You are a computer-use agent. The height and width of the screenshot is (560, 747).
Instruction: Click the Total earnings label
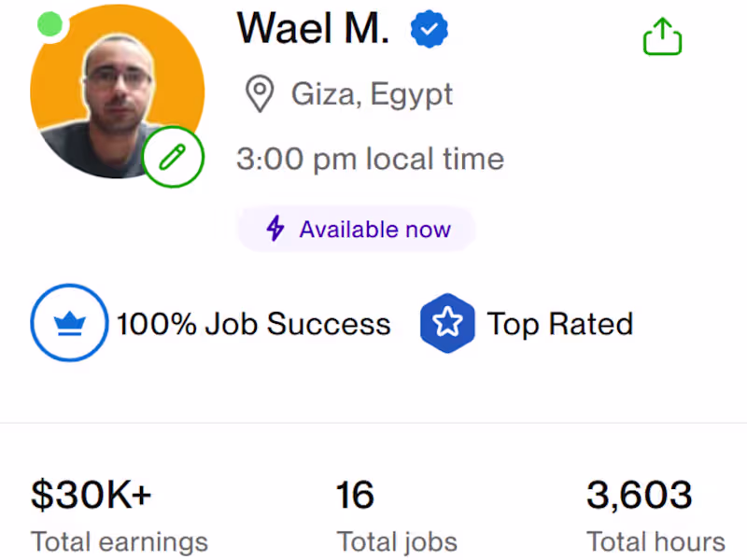(x=120, y=541)
